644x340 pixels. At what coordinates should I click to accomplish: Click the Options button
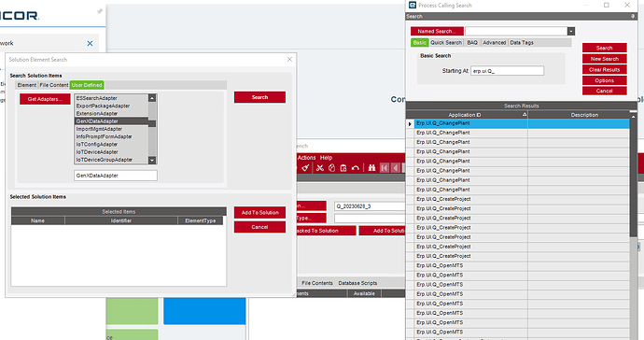point(604,80)
